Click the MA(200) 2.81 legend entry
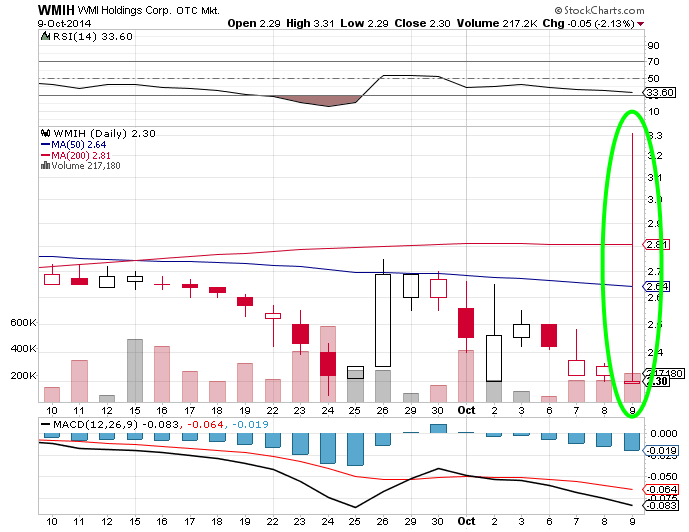 81,156
